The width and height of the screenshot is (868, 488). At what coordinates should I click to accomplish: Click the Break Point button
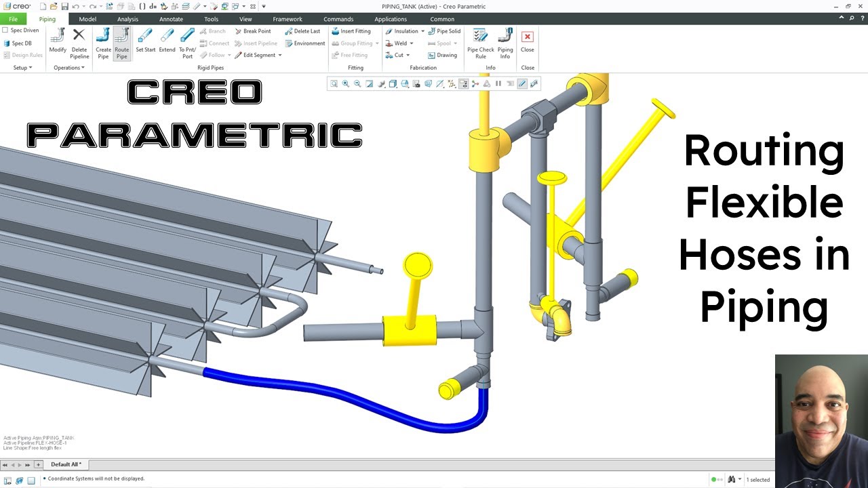click(x=252, y=31)
